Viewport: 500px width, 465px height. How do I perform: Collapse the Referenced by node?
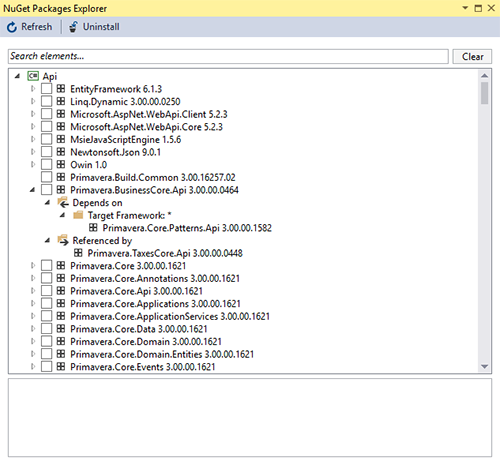[48, 240]
